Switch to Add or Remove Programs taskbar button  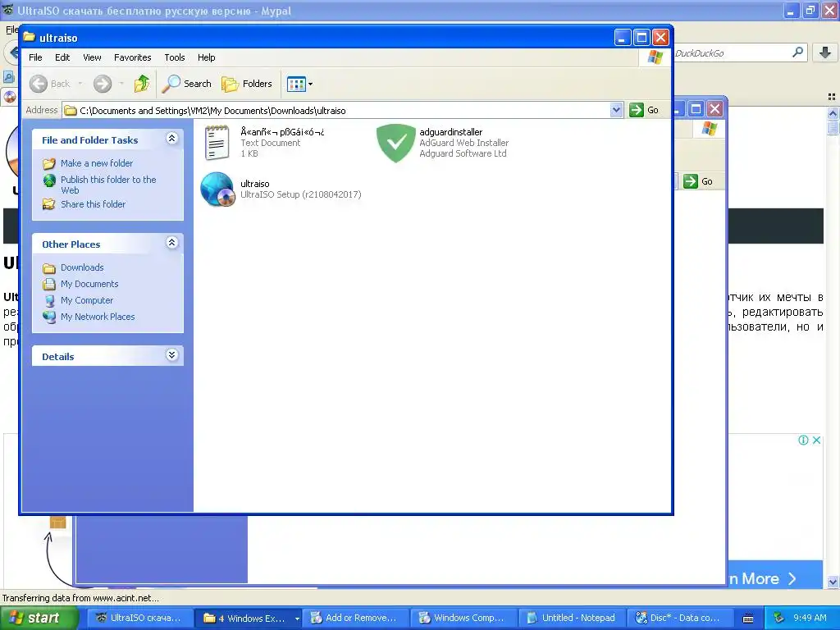354,618
